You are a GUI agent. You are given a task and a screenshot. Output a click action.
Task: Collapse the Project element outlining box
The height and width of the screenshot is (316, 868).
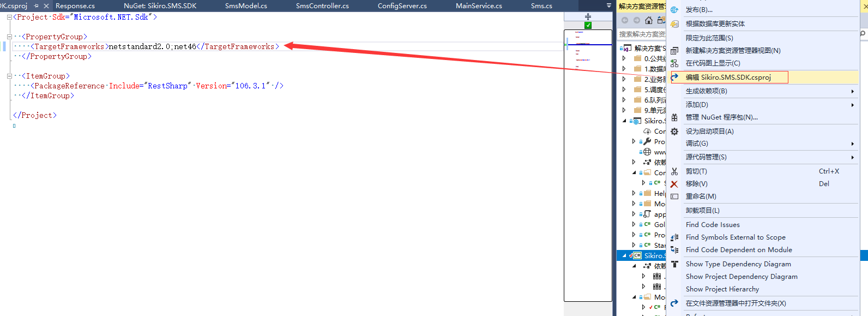(x=9, y=17)
